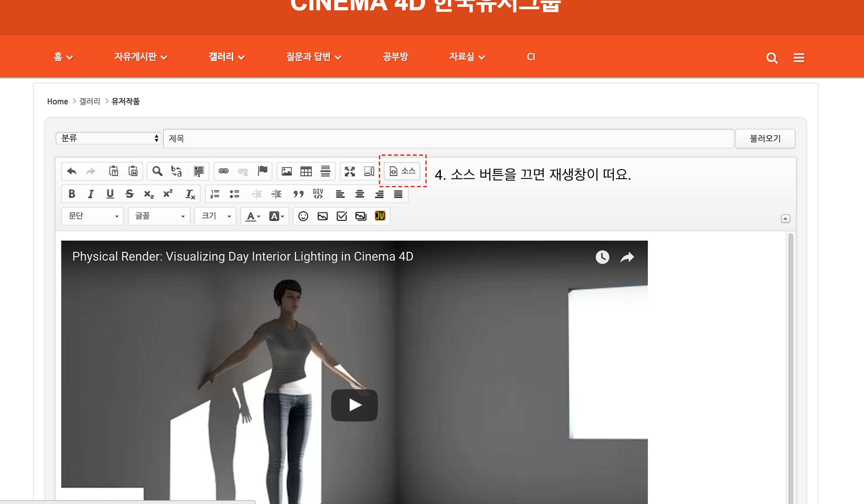Toggle strikethrough formatting

pos(129,194)
